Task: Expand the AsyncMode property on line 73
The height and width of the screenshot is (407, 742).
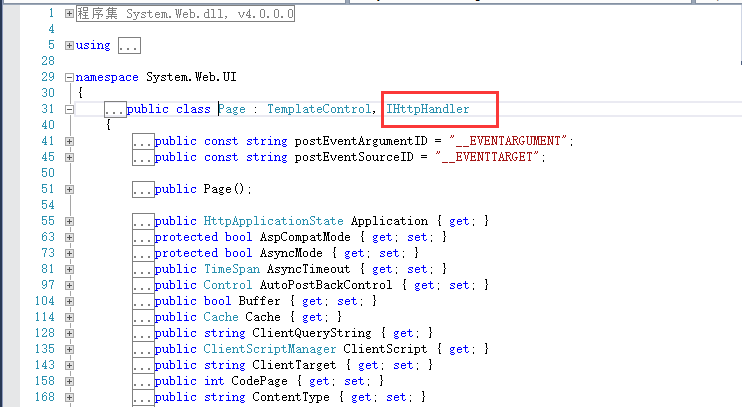Action: point(69,253)
